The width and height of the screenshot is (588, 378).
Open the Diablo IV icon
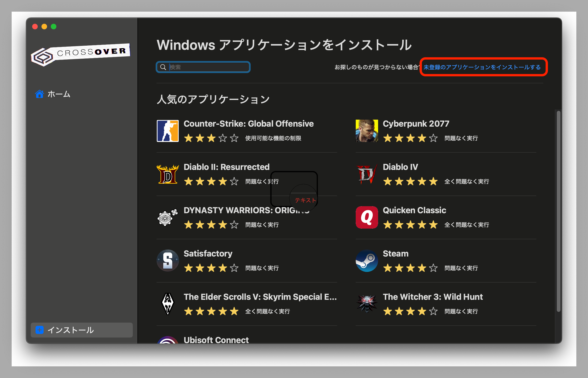click(x=366, y=174)
